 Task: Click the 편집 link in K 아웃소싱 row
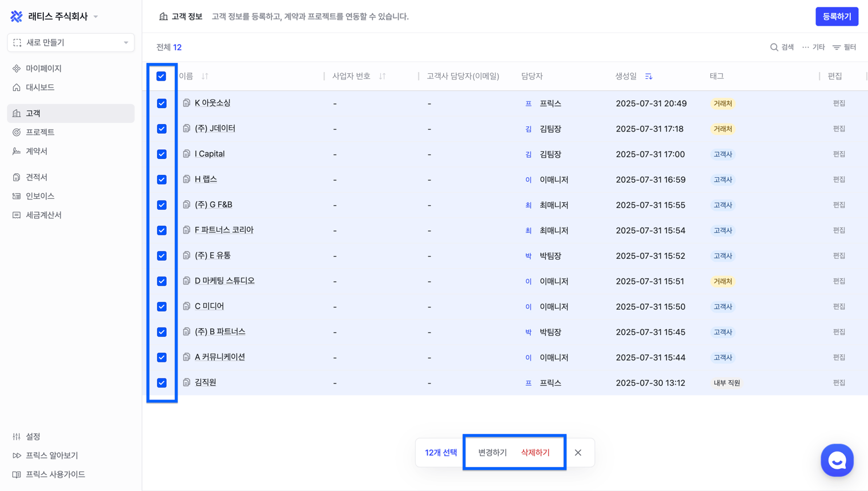tap(839, 103)
